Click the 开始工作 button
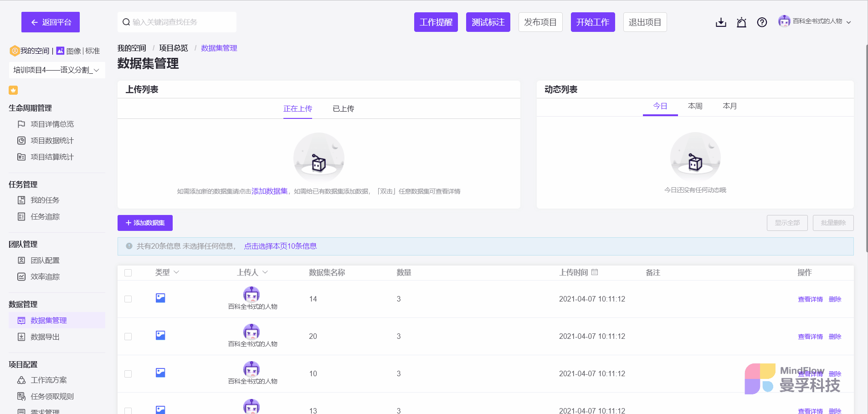 (x=593, y=22)
